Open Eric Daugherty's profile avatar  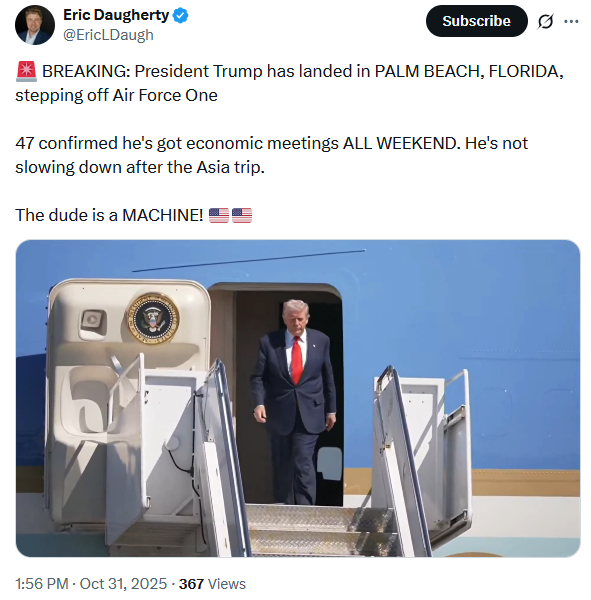[34, 25]
